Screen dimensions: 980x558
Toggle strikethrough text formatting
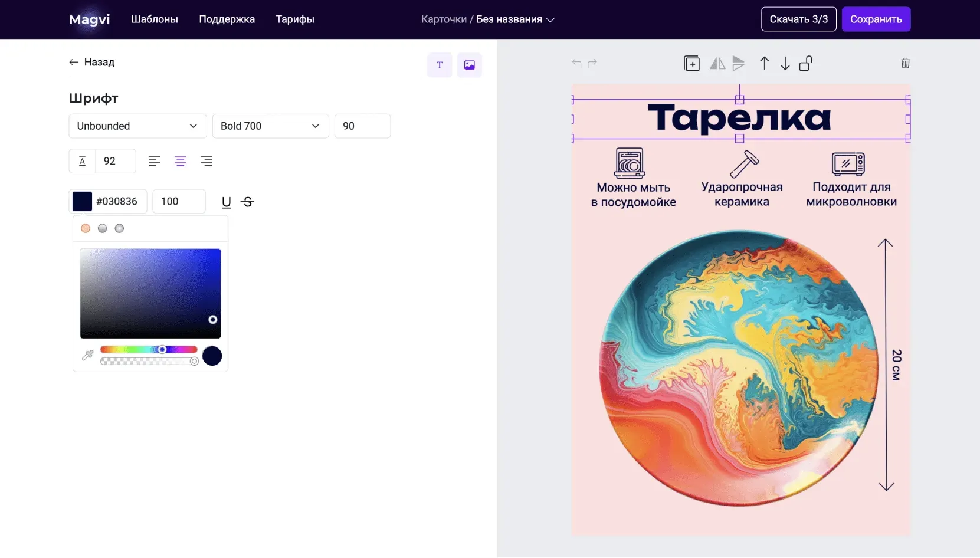pos(248,202)
